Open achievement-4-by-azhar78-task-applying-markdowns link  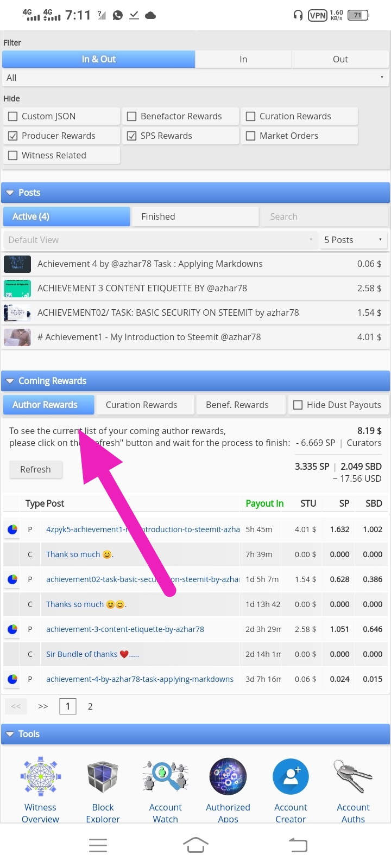coord(140,679)
